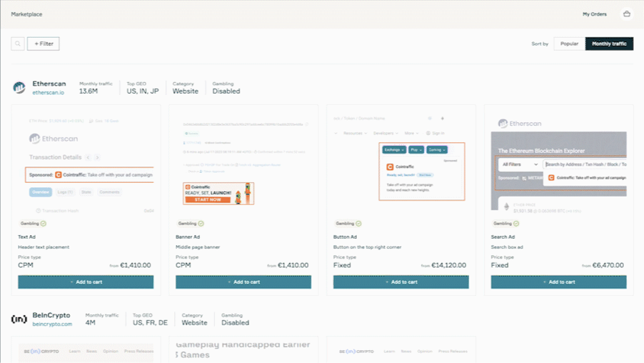Open the + Filter button
The height and width of the screenshot is (363, 644).
click(44, 44)
